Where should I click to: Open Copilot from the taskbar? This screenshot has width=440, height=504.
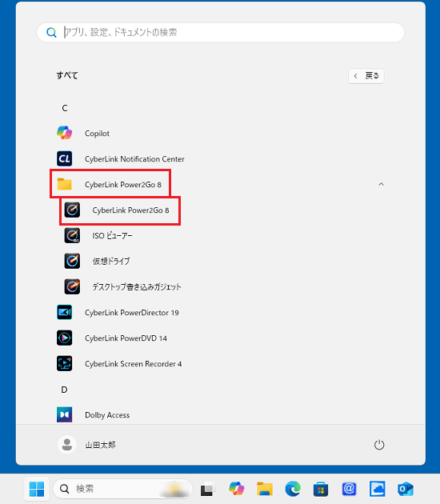pyautogui.click(x=236, y=489)
